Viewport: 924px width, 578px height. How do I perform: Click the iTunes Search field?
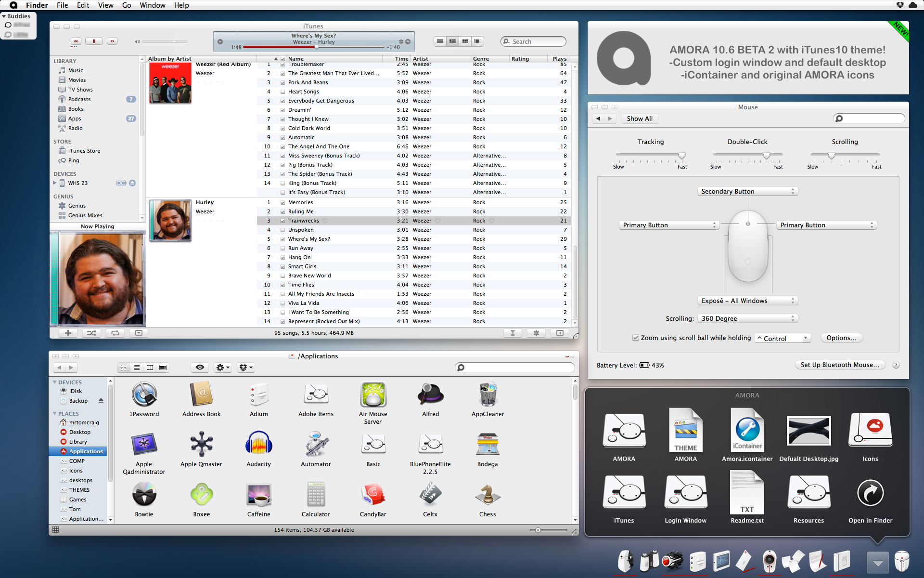coord(533,41)
